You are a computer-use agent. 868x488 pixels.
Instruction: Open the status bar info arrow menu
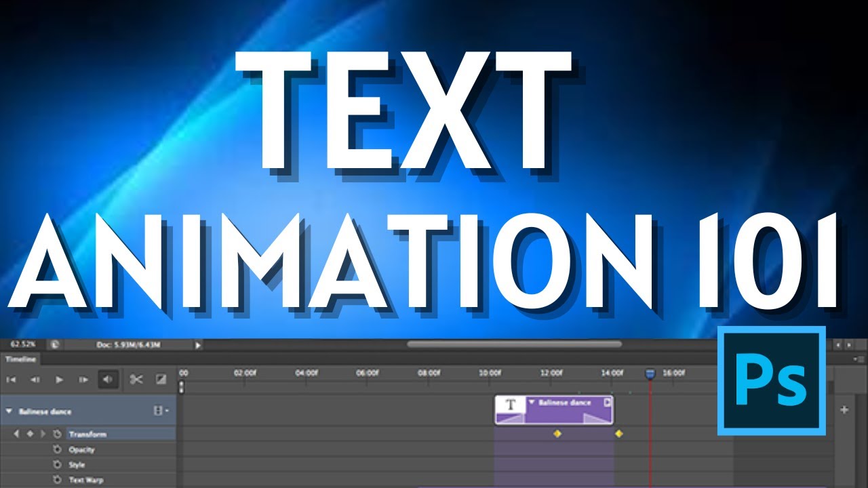(x=198, y=345)
